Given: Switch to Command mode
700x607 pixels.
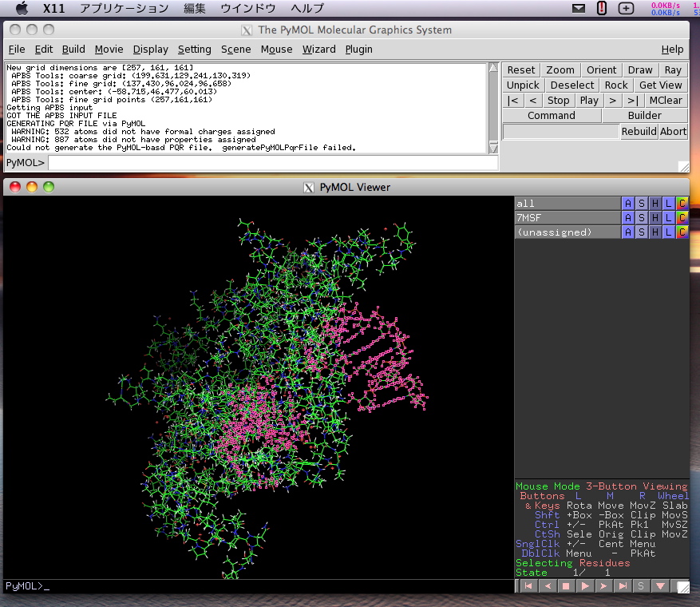Looking at the screenshot, I should [x=552, y=116].
